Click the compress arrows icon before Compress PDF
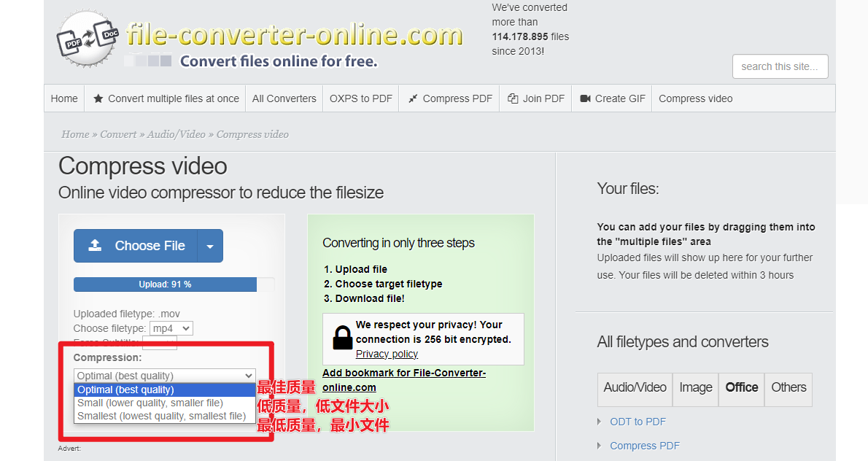 coord(413,98)
